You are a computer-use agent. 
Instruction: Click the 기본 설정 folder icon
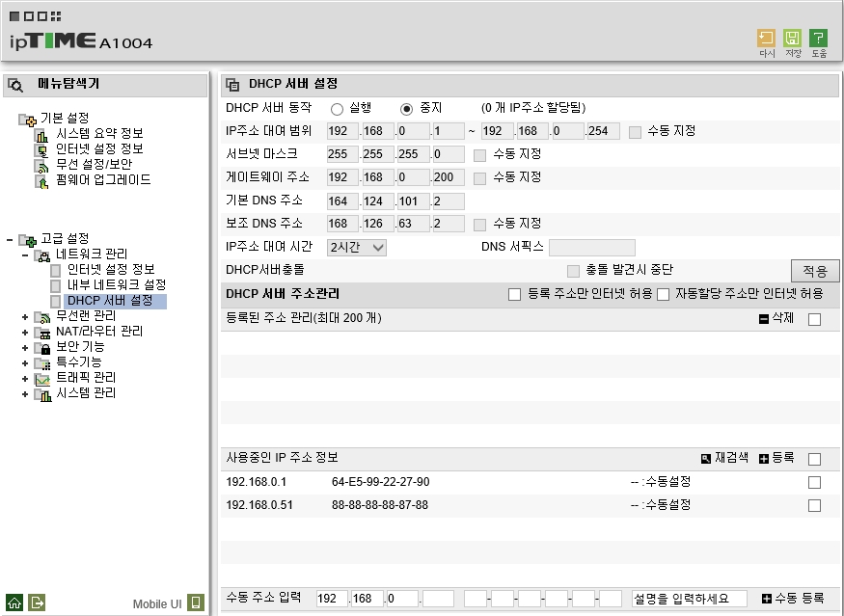click(27, 120)
